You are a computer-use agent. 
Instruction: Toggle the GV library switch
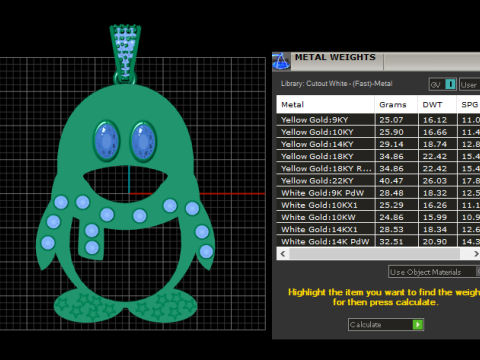(x=442, y=84)
